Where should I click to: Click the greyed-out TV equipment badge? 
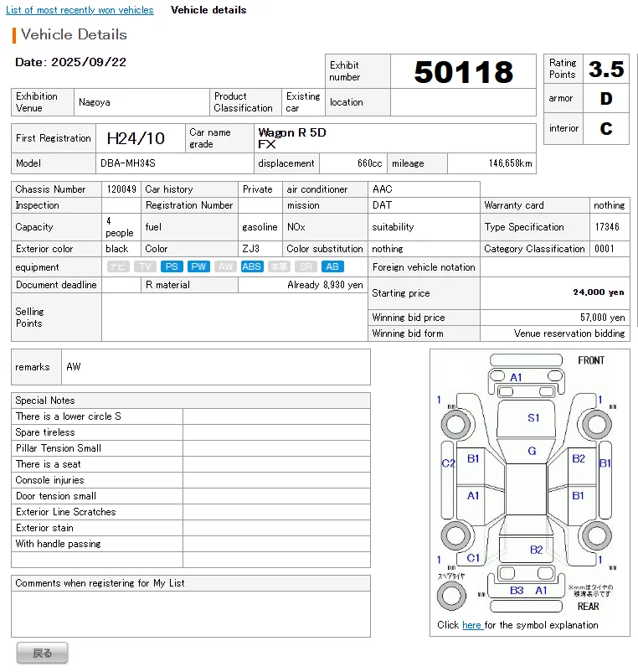(x=145, y=266)
